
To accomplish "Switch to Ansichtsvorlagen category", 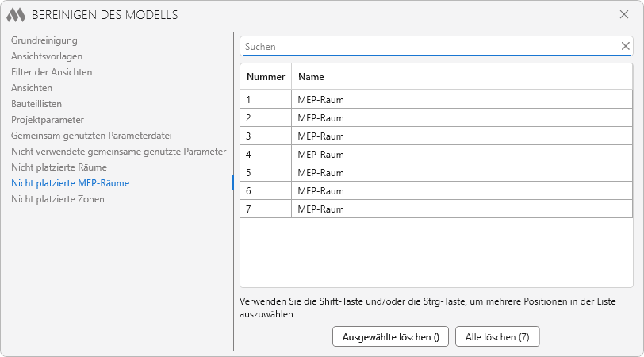I will 47,56.
